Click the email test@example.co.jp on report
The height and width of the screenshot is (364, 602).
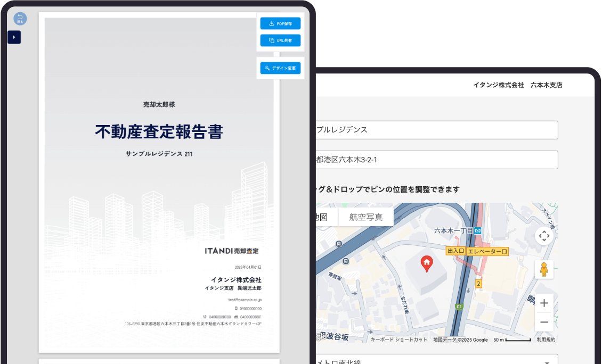tap(245, 300)
